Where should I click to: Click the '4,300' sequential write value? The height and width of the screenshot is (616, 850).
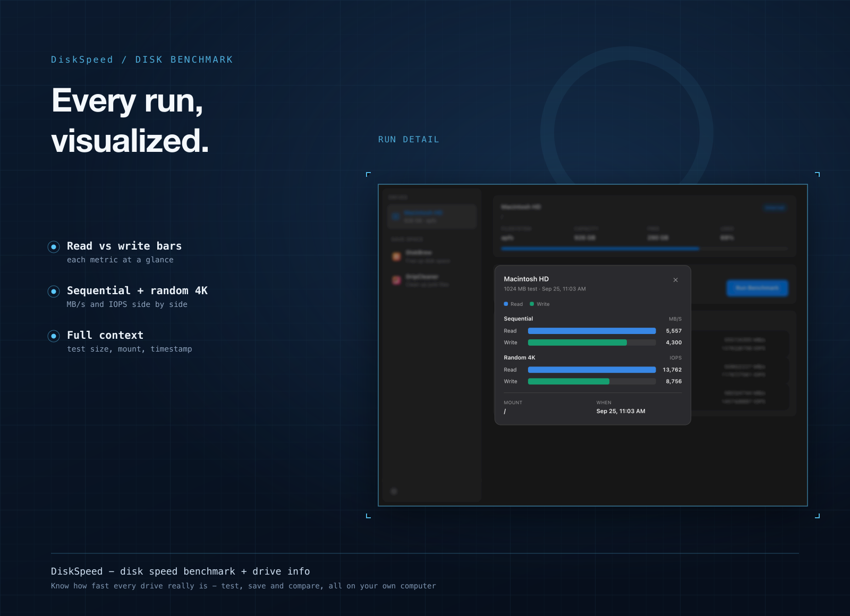click(674, 343)
